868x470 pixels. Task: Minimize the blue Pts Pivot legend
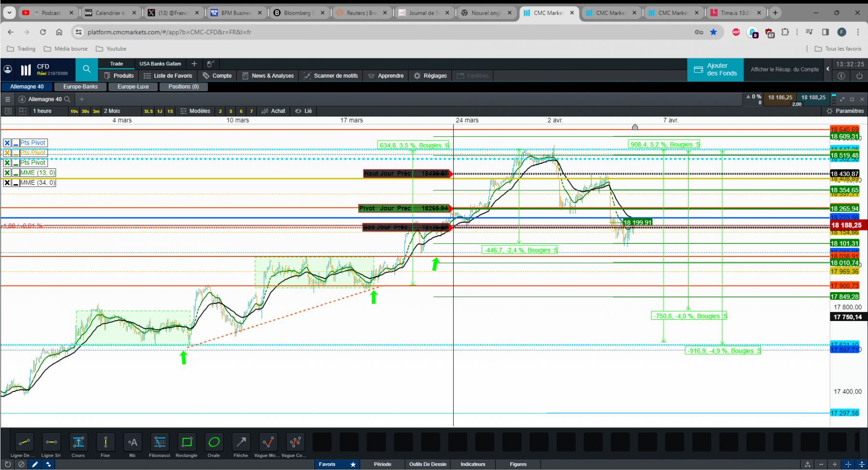16,143
